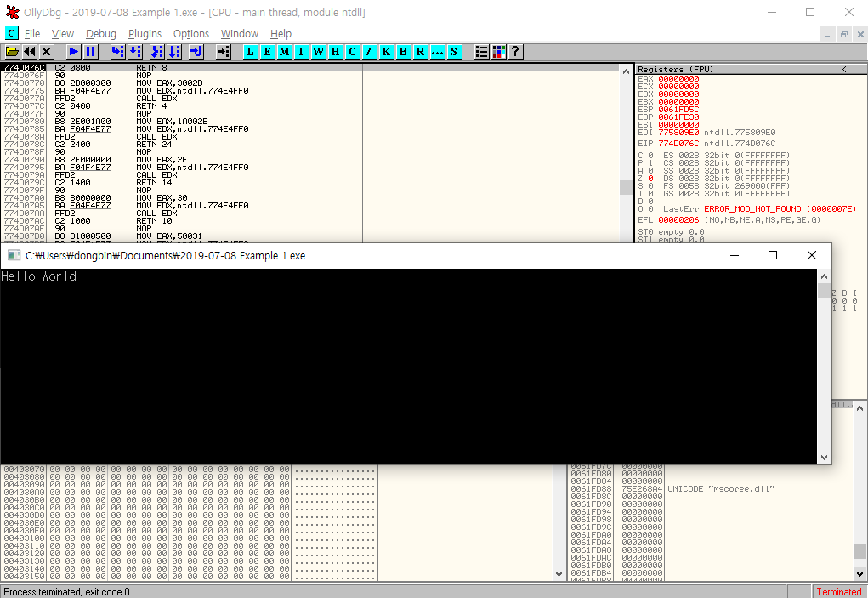The width and height of the screenshot is (868, 598).
Task: Click the stack pane scroll-up arrow
Action: click(859, 408)
